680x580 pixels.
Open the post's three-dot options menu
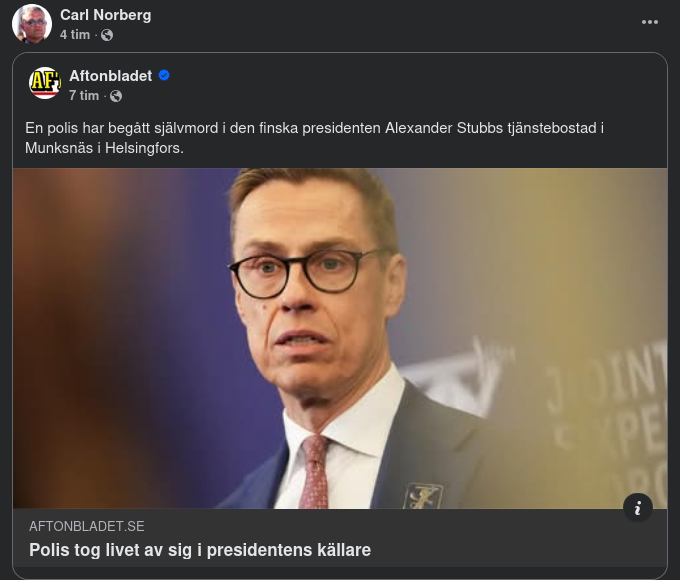tap(650, 22)
